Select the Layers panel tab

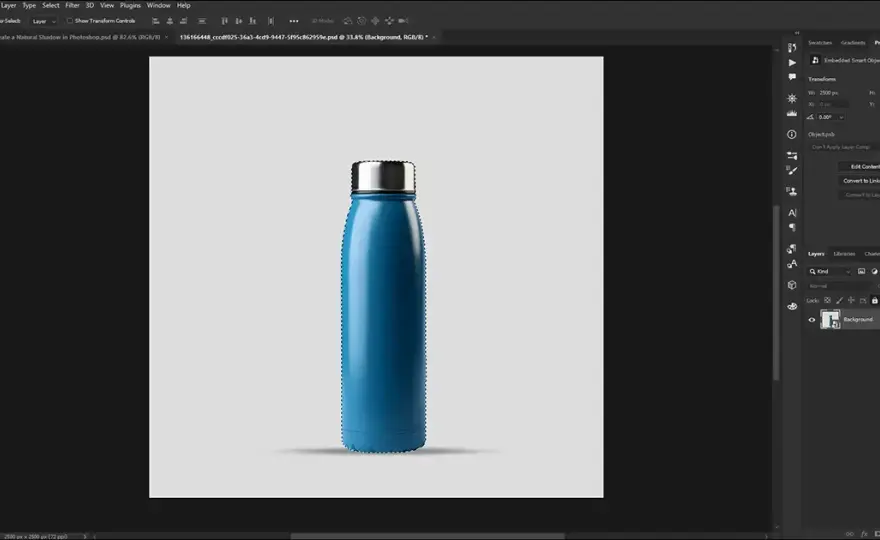point(816,254)
